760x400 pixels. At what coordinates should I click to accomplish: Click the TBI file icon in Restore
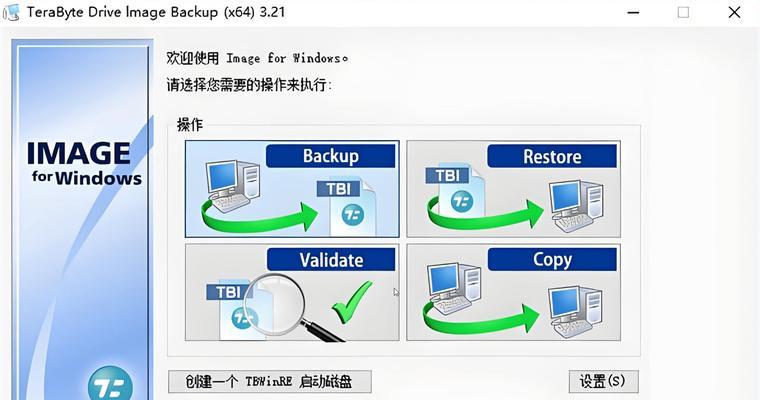pyautogui.click(x=455, y=190)
